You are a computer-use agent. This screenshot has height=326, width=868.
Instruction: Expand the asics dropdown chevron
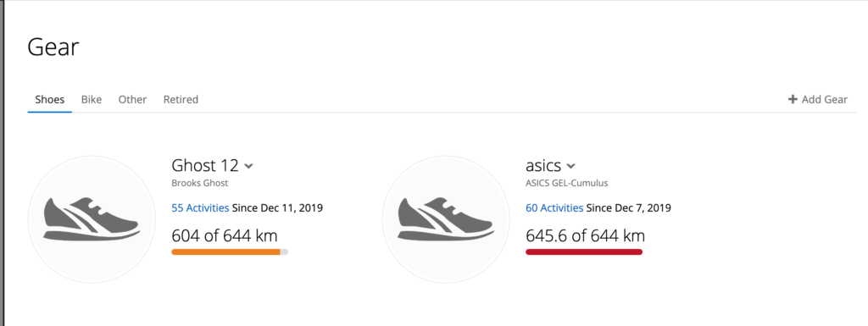click(x=570, y=166)
